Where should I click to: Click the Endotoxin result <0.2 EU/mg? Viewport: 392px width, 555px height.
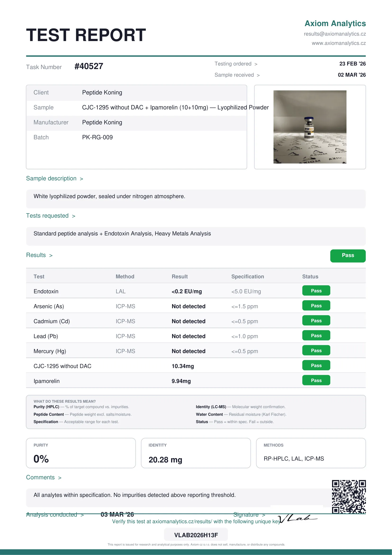pyautogui.click(x=187, y=292)
